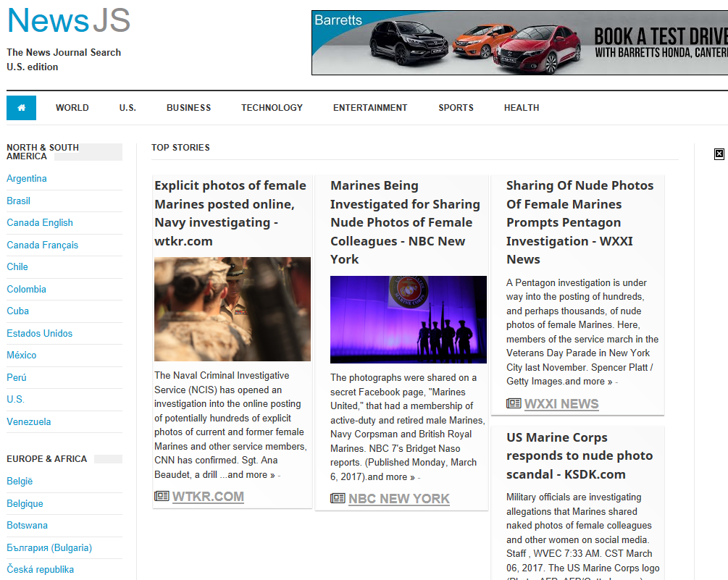Open the Colombia edition
The height and width of the screenshot is (580, 728).
tap(27, 289)
